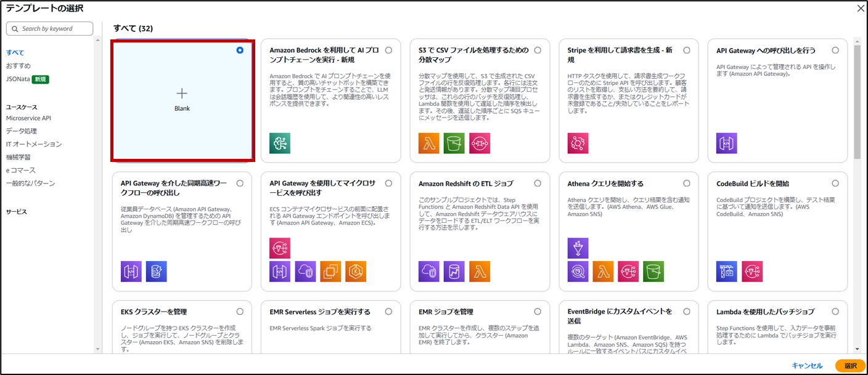This screenshot has width=868, height=375.
Task: Select the EMR job management radio button
Action: pyautogui.click(x=538, y=312)
